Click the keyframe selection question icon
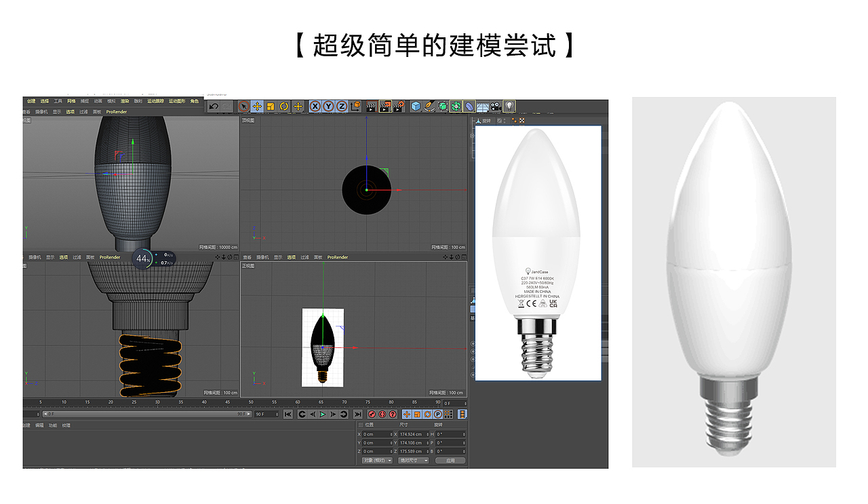 393,414
